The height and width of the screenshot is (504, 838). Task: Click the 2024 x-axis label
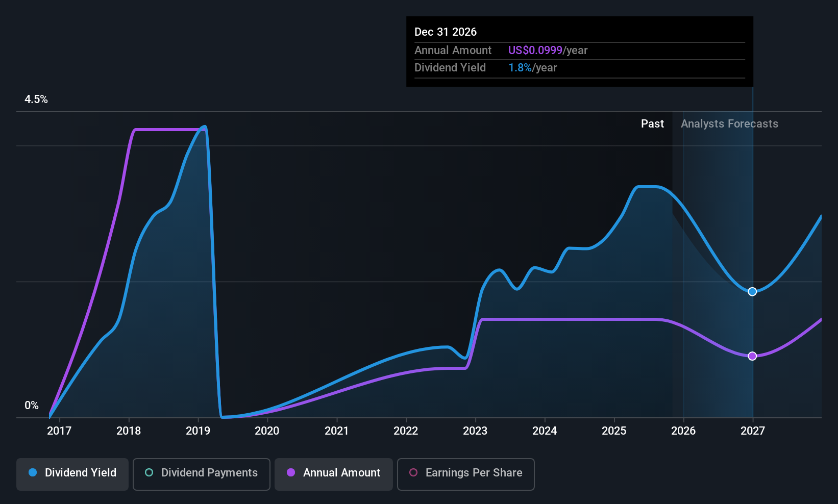(545, 431)
